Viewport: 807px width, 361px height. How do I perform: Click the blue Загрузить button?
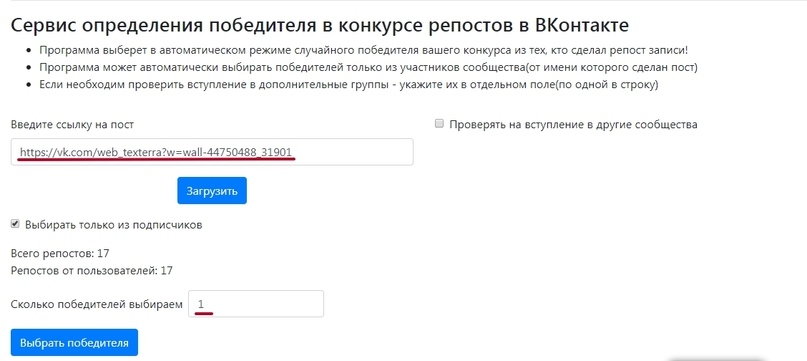(x=212, y=191)
